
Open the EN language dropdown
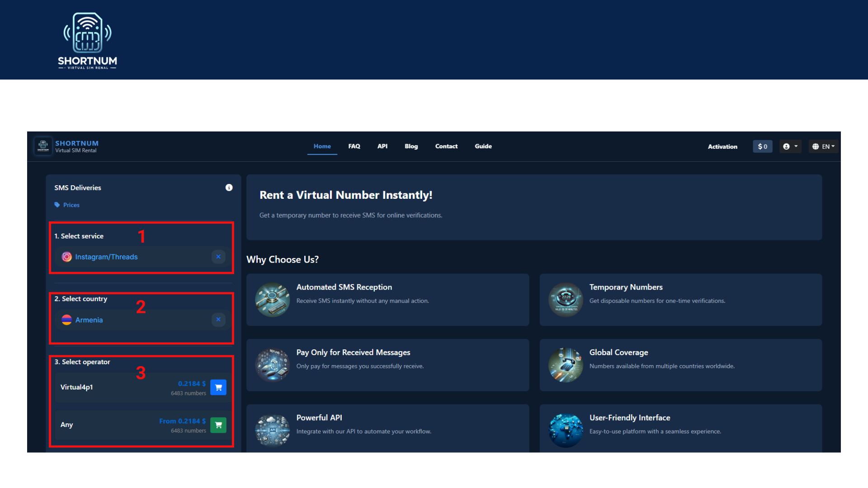pos(823,146)
